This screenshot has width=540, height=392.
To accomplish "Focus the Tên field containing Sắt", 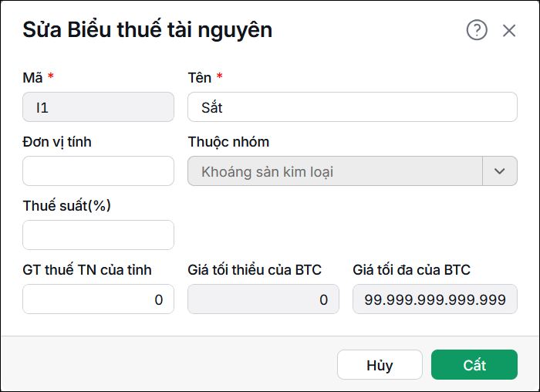I will (x=353, y=107).
